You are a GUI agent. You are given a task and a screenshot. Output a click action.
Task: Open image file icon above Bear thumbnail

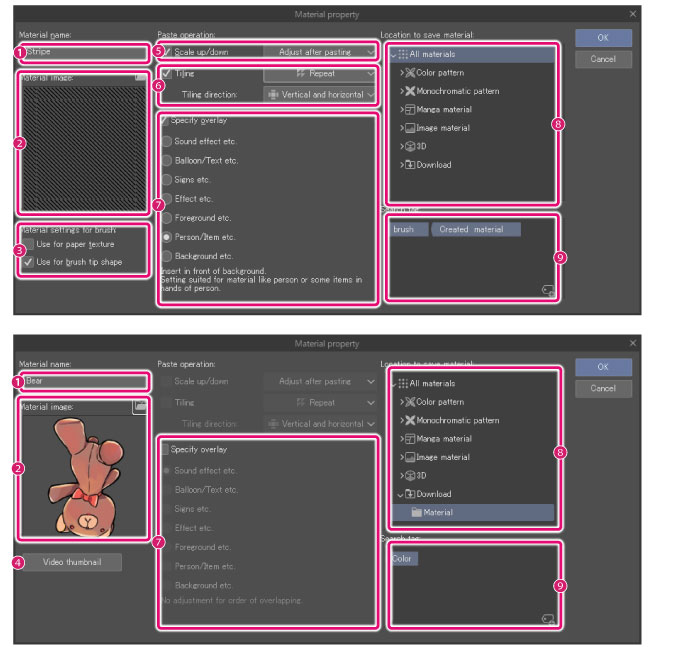tap(140, 406)
